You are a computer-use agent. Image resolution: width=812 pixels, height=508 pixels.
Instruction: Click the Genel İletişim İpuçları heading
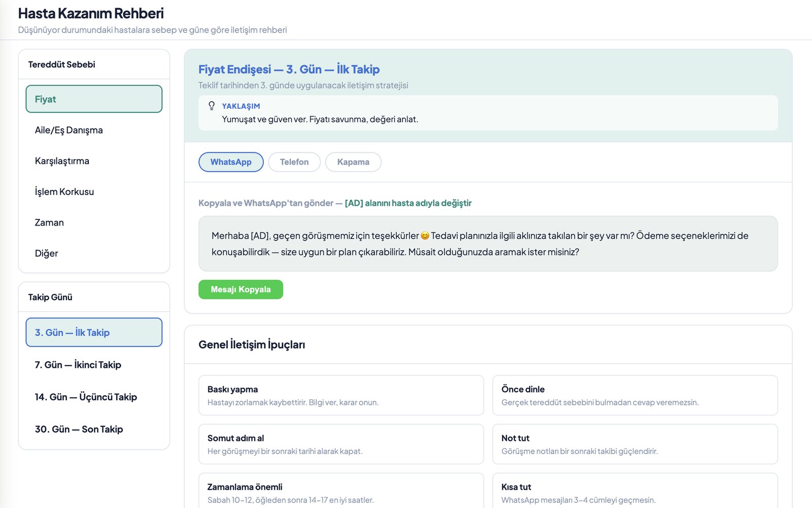click(252, 344)
